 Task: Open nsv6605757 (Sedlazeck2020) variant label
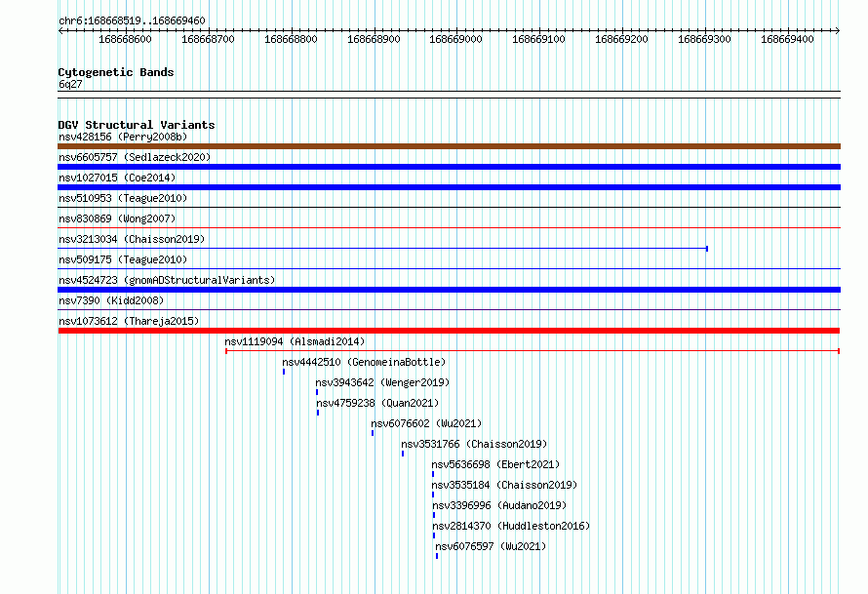pos(135,157)
